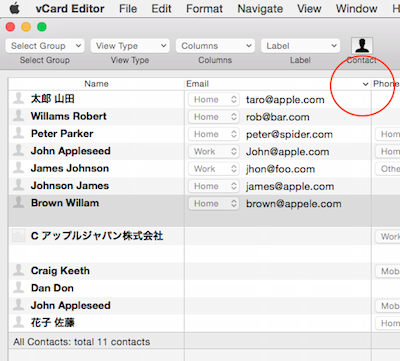Sort by the Name column header
The image size is (400, 361).
click(x=96, y=84)
